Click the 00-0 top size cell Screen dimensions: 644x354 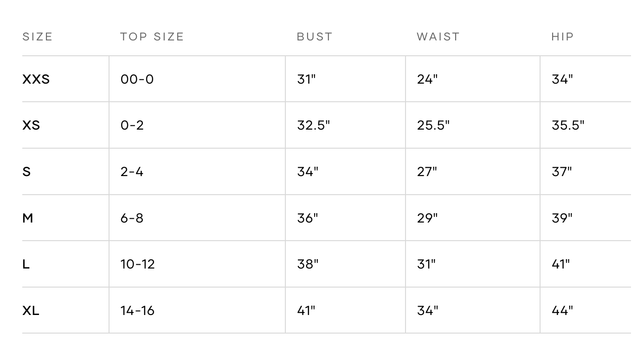(x=137, y=79)
